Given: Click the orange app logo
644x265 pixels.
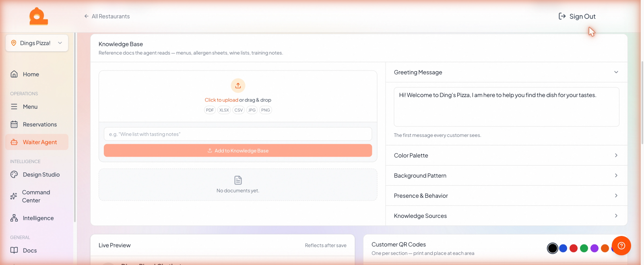Looking at the screenshot, I should [x=39, y=16].
